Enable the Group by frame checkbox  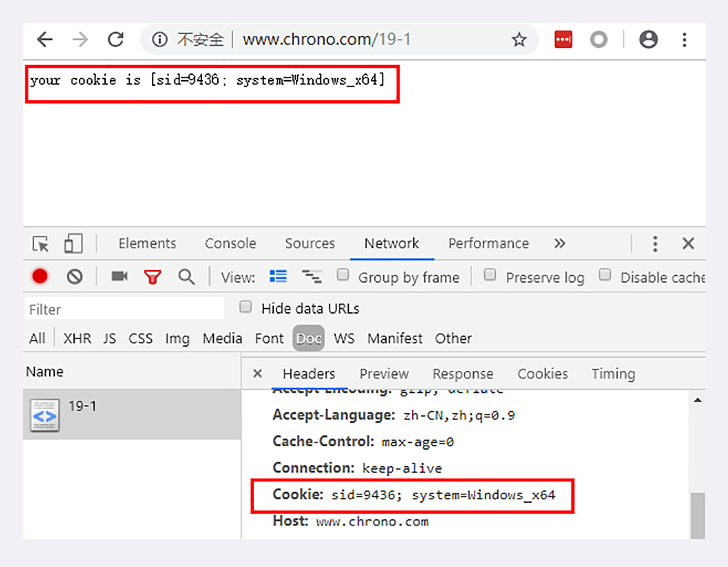(343, 275)
